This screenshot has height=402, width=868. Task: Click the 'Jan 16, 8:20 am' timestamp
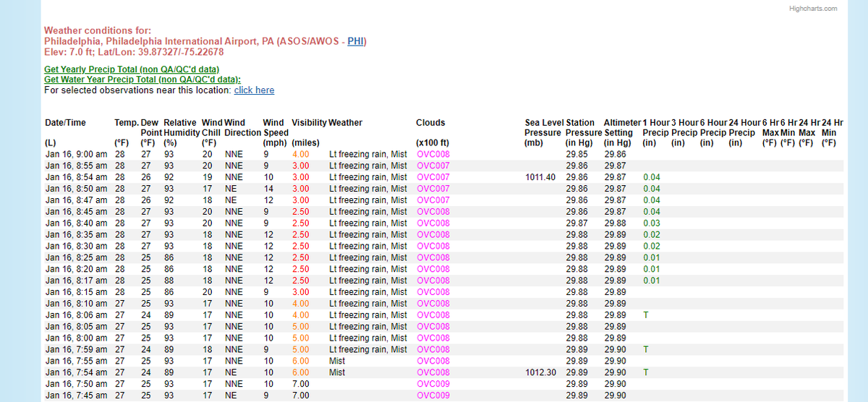[76, 269]
